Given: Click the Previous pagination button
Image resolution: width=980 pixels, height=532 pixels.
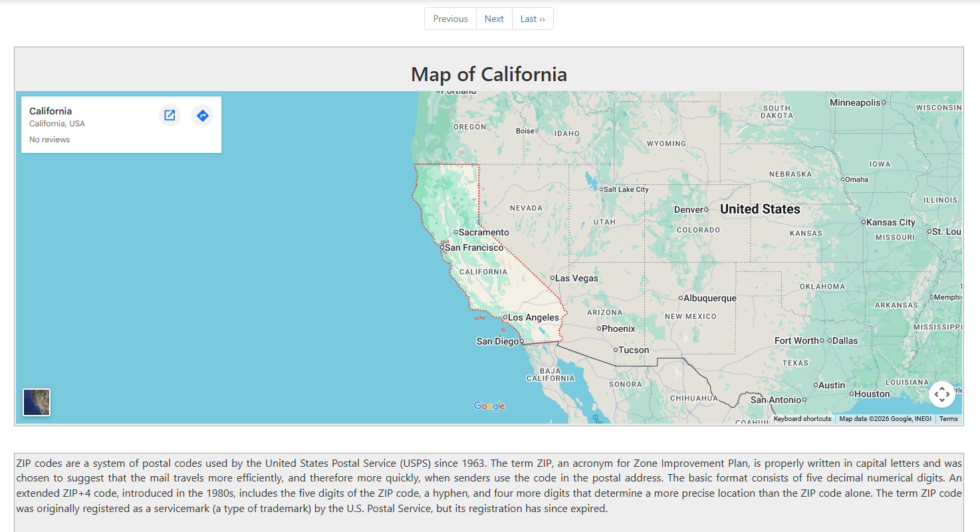Looking at the screenshot, I should click(x=450, y=19).
